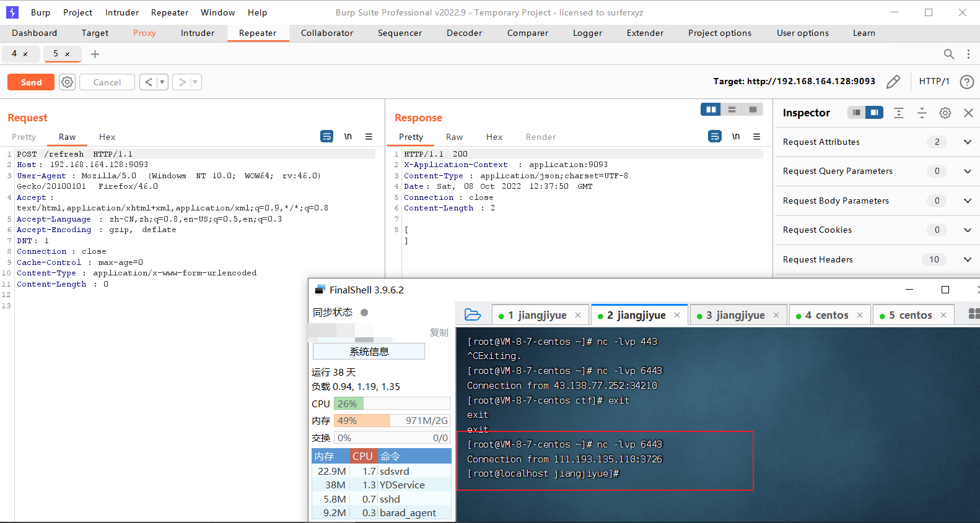980x523 pixels.
Task: Open the Intruder main tab
Action: pos(198,33)
